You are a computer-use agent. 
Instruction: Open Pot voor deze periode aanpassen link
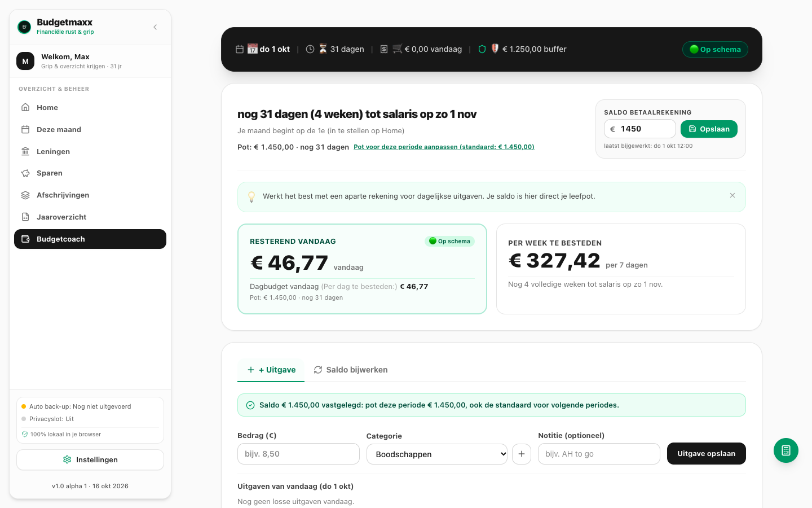click(444, 147)
